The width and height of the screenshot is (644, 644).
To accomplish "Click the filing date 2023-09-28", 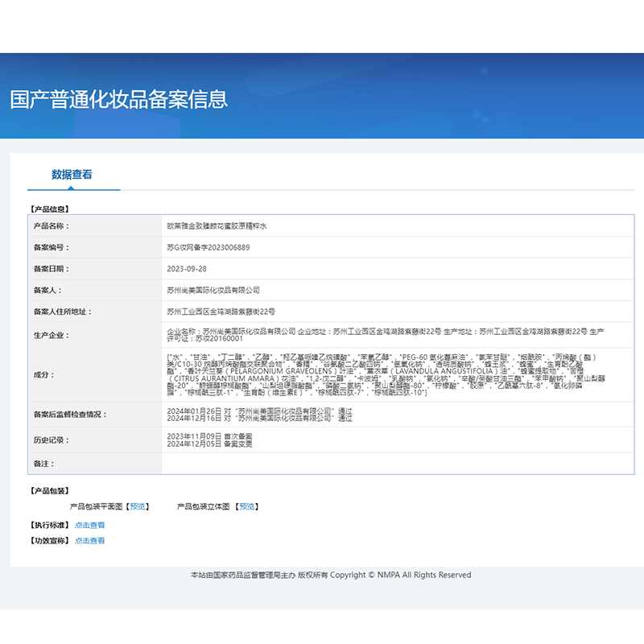I will [x=187, y=269].
